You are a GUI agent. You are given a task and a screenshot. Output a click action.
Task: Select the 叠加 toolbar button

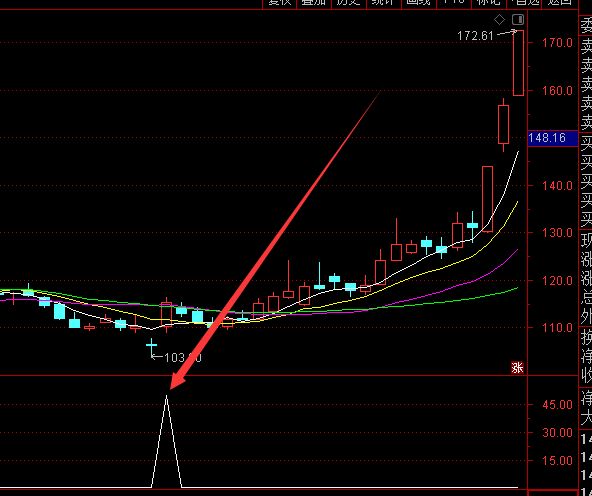tap(314, 3)
